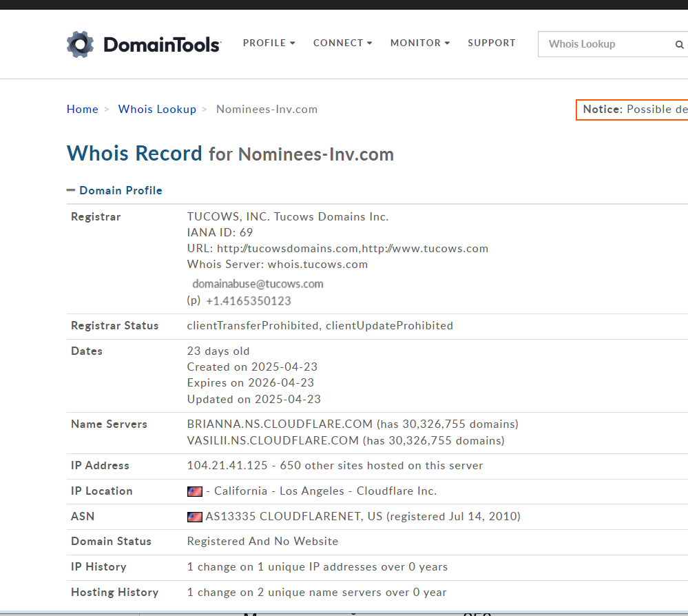
Task: Go to the SUPPORT page
Action: pyautogui.click(x=492, y=43)
